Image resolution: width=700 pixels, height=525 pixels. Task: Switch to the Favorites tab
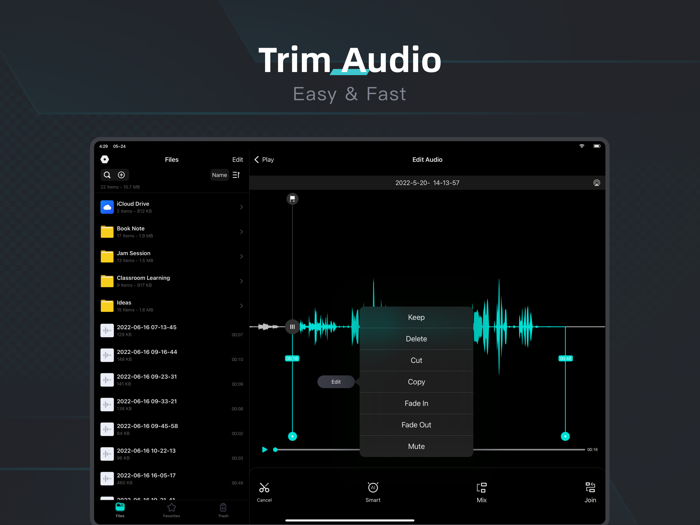(x=171, y=510)
